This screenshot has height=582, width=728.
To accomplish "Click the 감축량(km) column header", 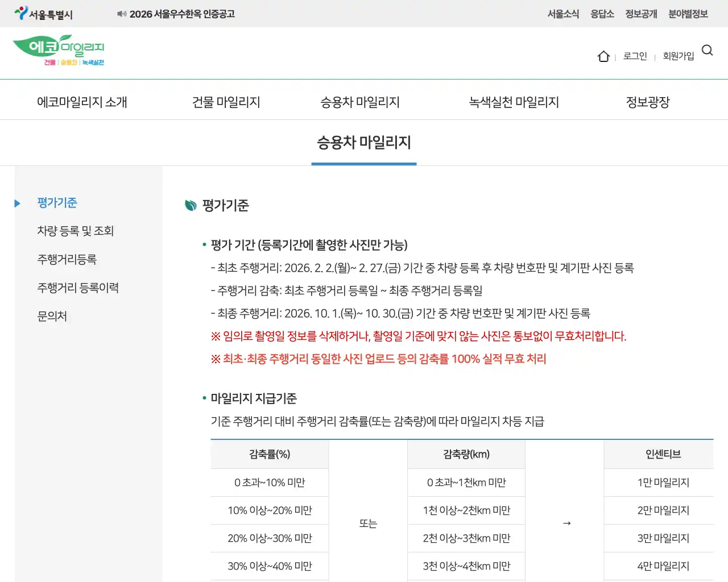I will (466, 454).
